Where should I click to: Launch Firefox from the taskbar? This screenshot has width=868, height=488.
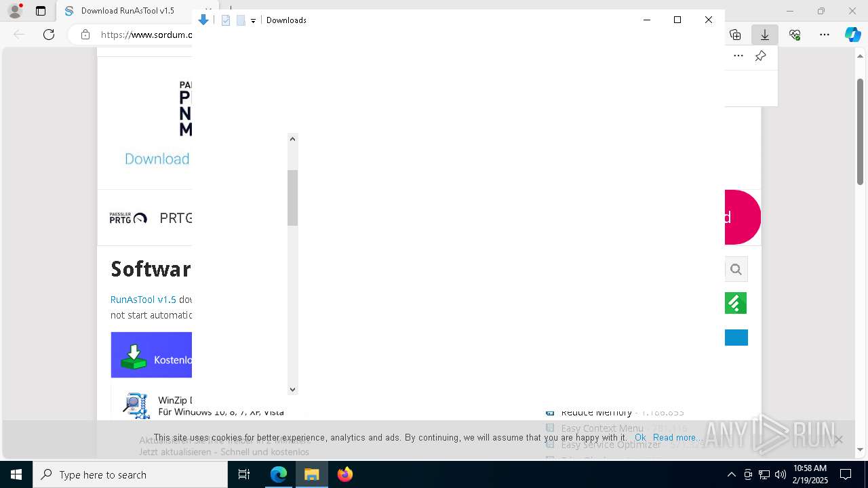[345, 474]
